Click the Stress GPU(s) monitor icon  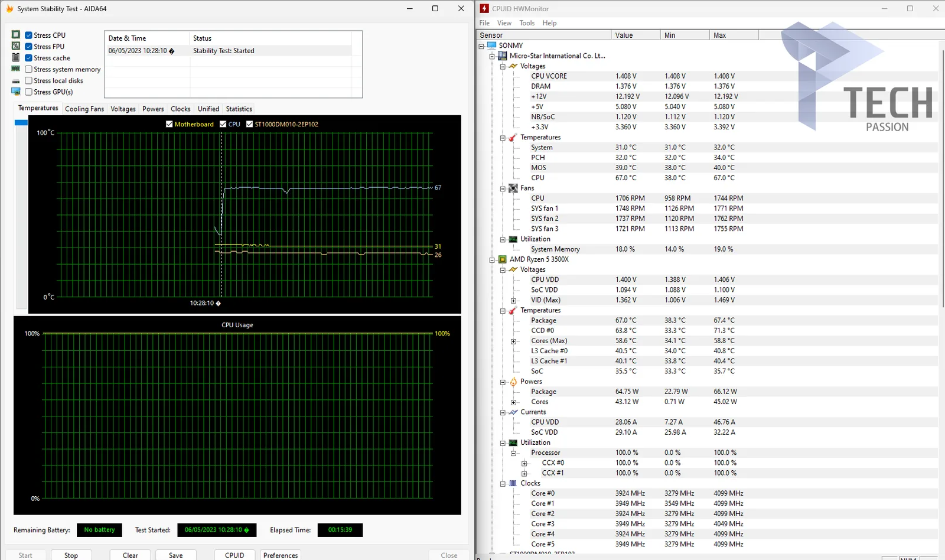pyautogui.click(x=16, y=92)
